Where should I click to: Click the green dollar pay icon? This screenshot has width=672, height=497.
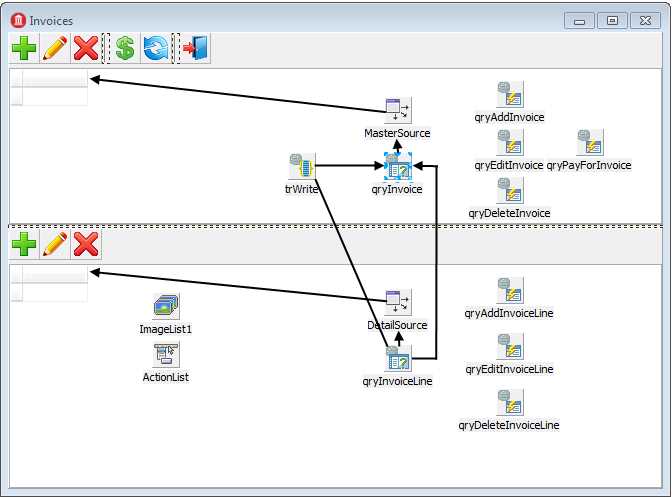tap(125, 48)
